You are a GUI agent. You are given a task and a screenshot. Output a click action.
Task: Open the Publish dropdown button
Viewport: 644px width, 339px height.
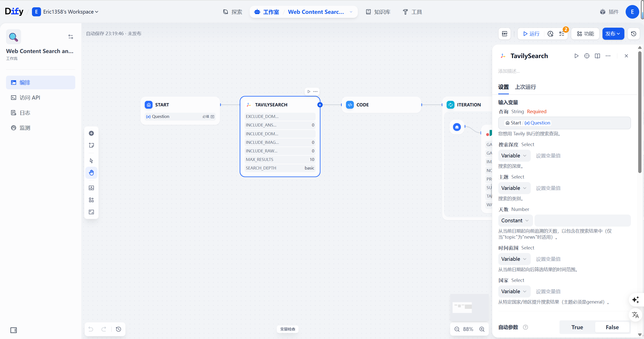(x=613, y=34)
